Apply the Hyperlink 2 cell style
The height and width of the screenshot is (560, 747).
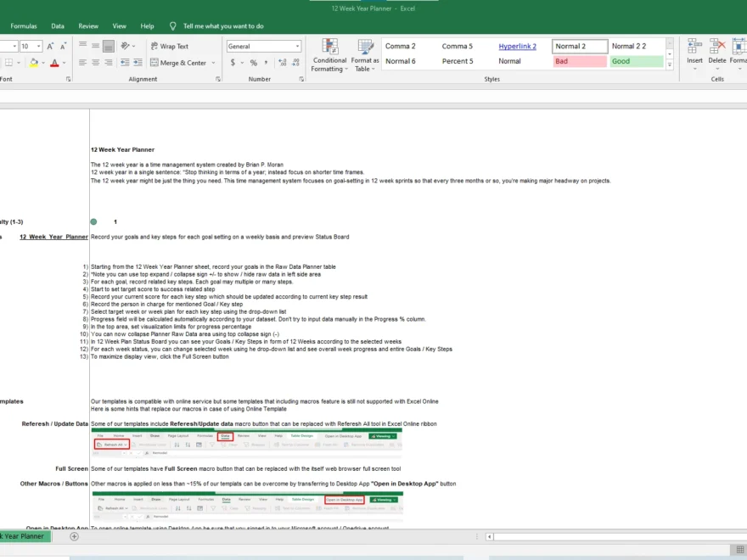(x=517, y=46)
